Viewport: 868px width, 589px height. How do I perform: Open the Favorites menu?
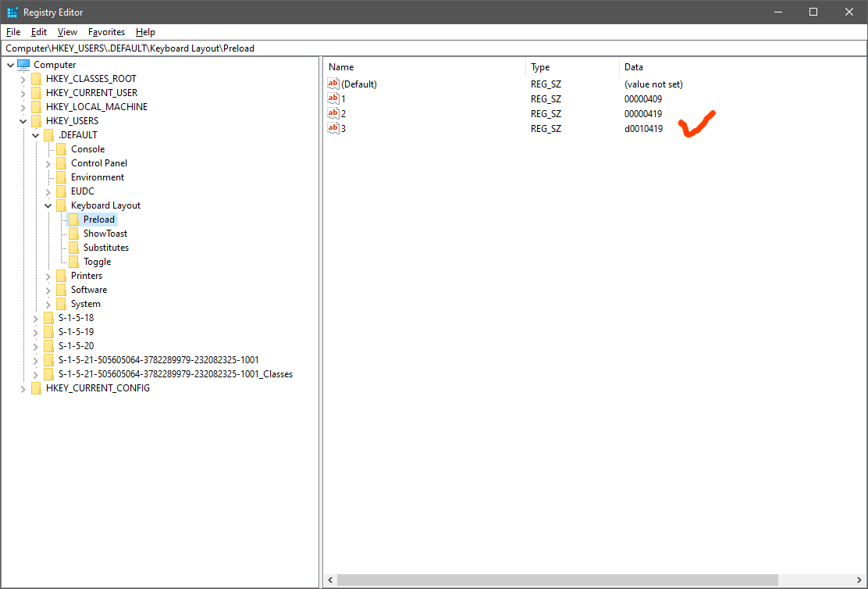(106, 32)
